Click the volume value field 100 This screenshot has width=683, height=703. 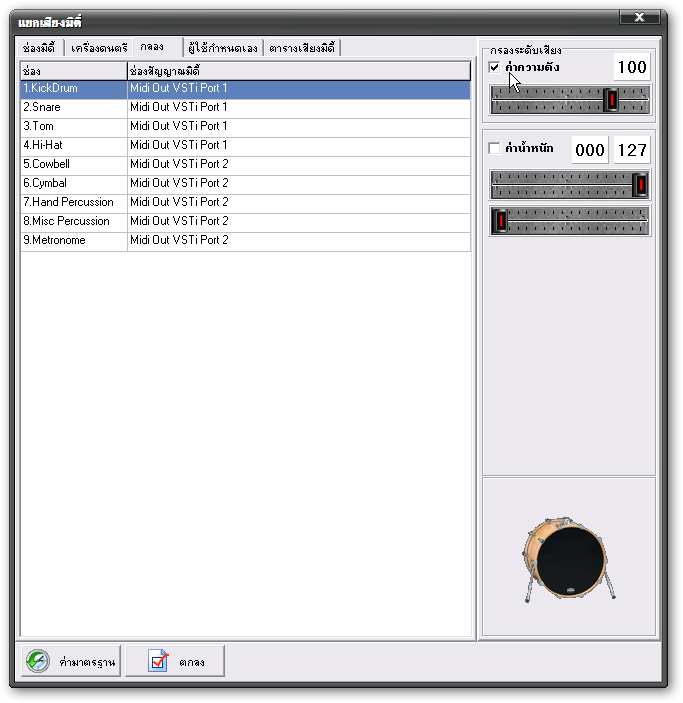pyautogui.click(x=632, y=67)
